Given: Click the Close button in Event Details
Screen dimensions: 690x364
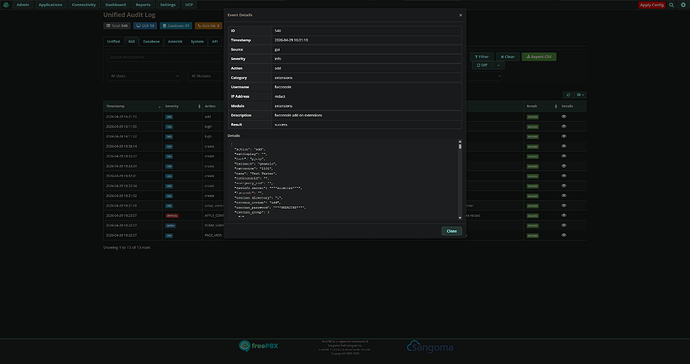Looking at the screenshot, I should (451, 231).
